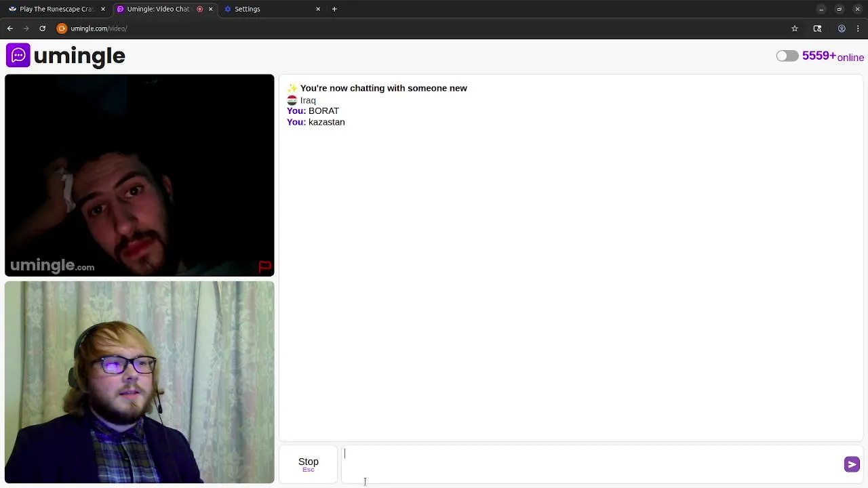Click 'You're now chatting with someone new' text
This screenshot has height=488, width=868.
[383, 88]
